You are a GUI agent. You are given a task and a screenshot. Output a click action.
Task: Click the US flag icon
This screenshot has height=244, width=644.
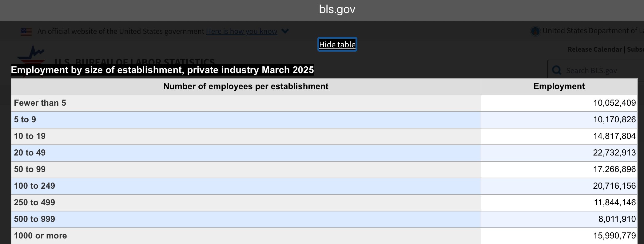pos(26,32)
